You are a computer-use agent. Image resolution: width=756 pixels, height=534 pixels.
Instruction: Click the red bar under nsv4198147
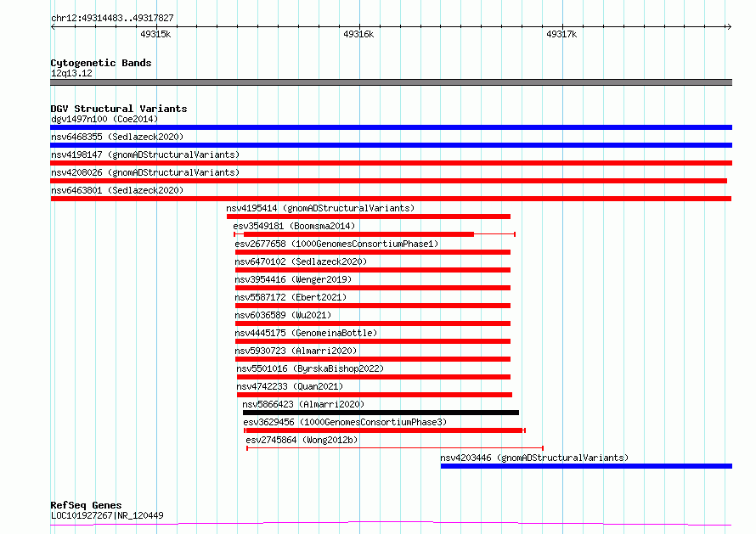coord(391,163)
